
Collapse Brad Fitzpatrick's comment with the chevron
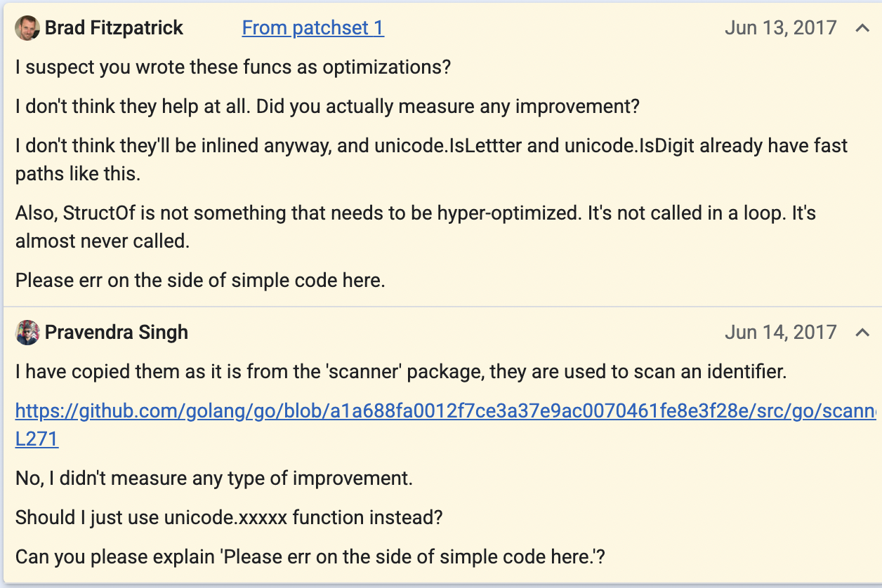862,28
